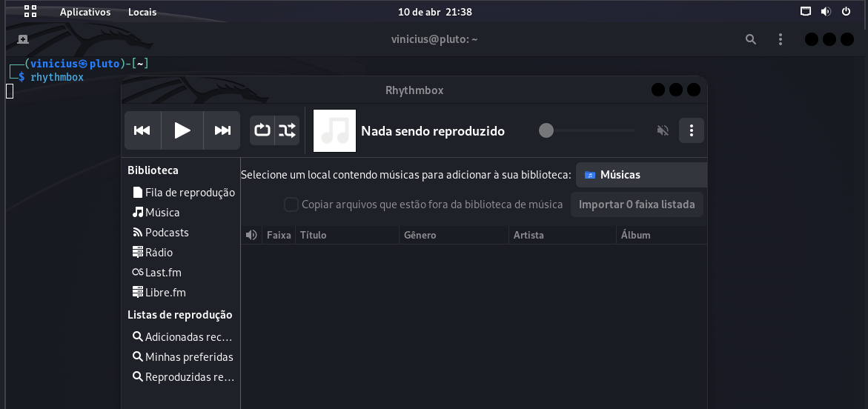Open the Músicas folder location dropdown
The height and width of the screenshot is (409, 868).
(641, 175)
